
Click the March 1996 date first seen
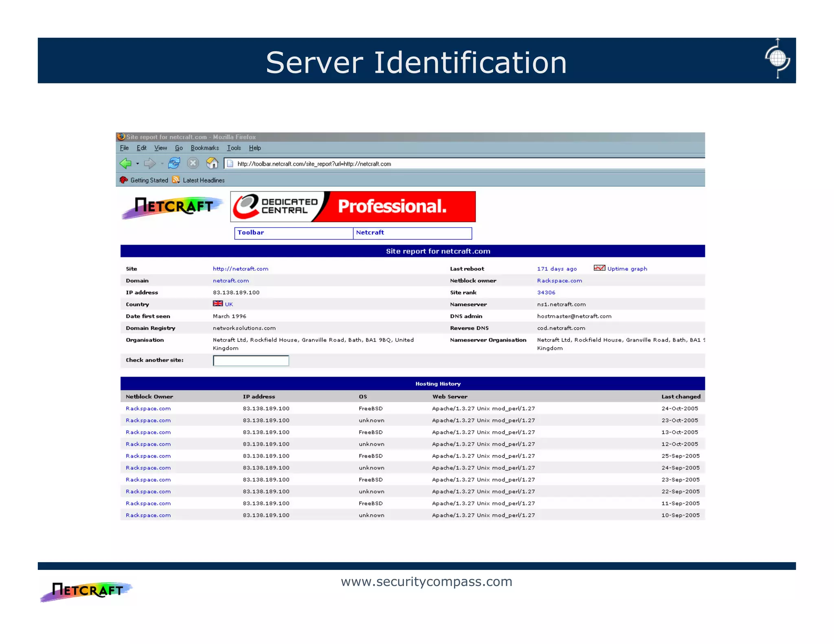coord(230,316)
